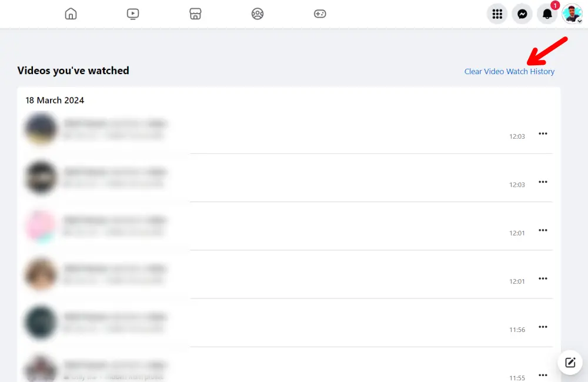Expand three-dot menu for second 12:01 entry
The height and width of the screenshot is (382, 588).
[x=543, y=279]
